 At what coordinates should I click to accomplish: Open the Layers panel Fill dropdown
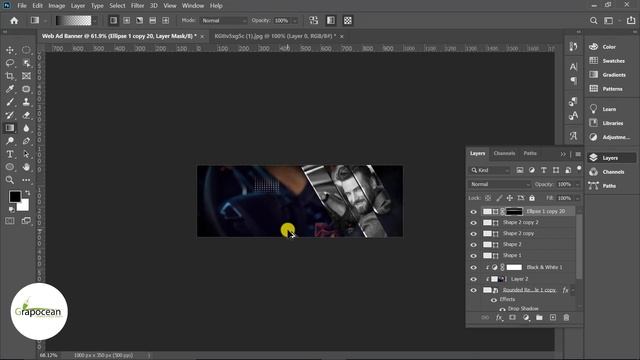coord(577,198)
